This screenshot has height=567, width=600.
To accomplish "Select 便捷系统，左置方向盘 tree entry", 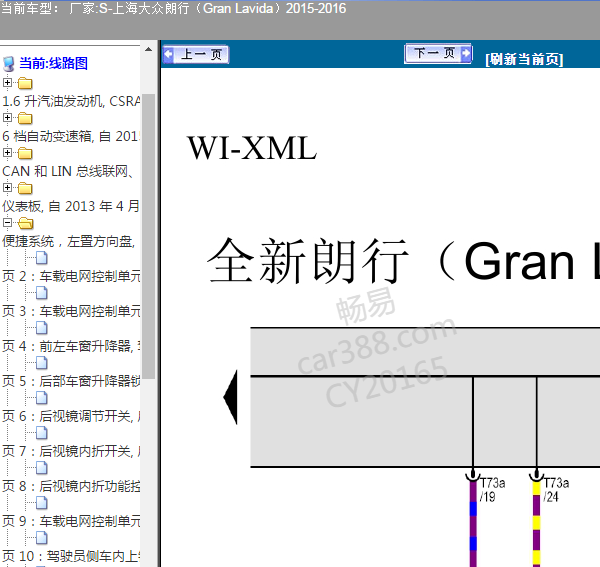I will [x=69, y=241].
